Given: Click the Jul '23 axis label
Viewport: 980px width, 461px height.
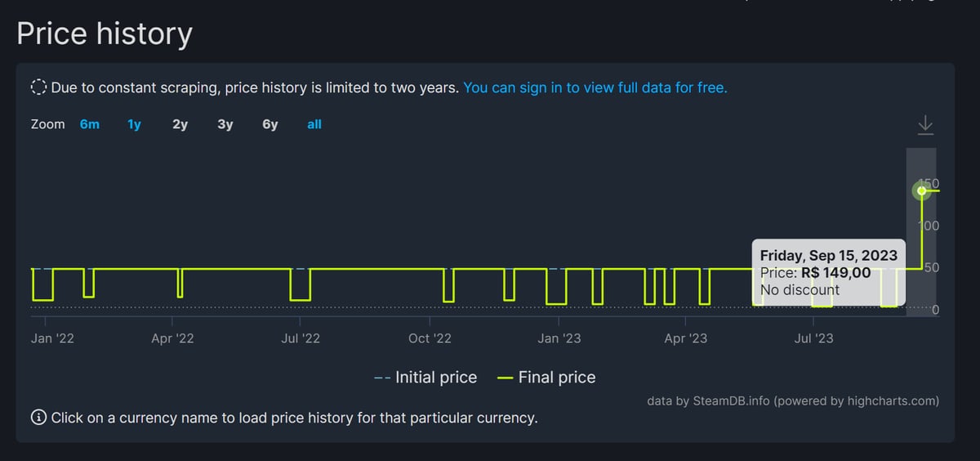Looking at the screenshot, I should (813, 338).
